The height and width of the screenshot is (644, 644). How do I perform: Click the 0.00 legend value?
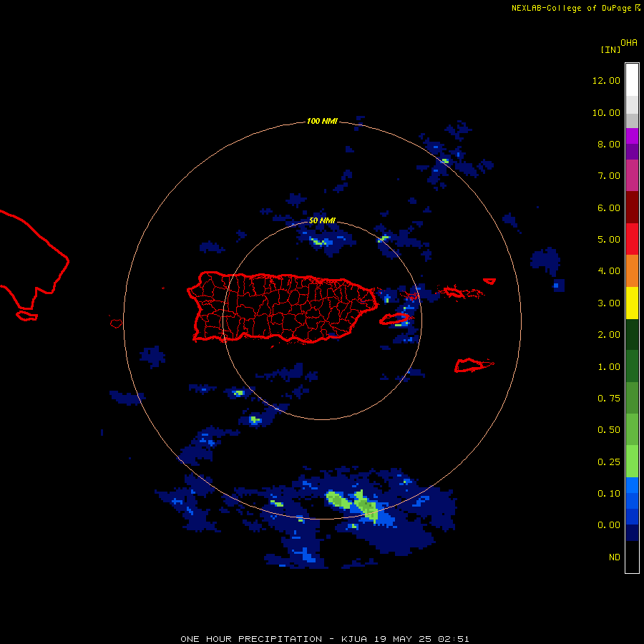click(x=609, y=525)
